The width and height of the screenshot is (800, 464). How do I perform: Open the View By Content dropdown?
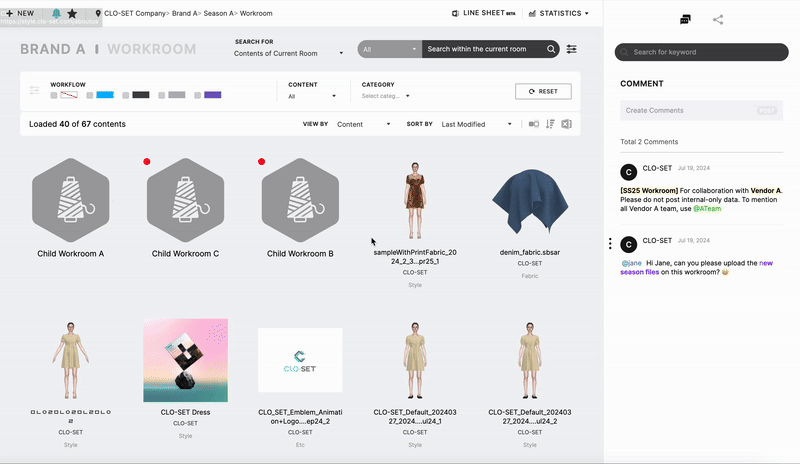pyautogui.click(x=363, y=124)
